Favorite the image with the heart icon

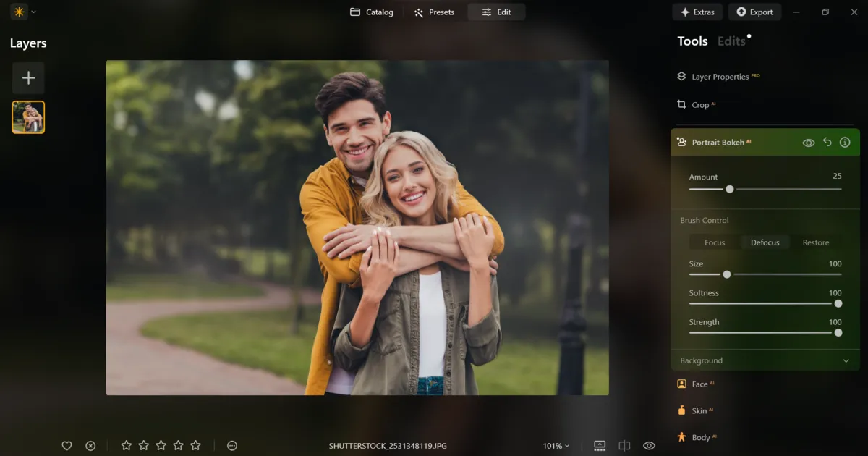coord(67,445)
